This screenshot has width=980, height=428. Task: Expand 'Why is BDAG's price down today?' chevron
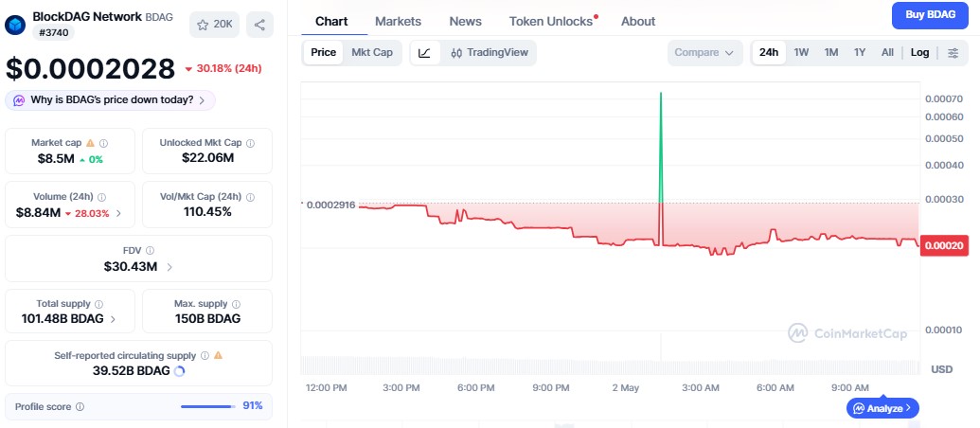202,100
